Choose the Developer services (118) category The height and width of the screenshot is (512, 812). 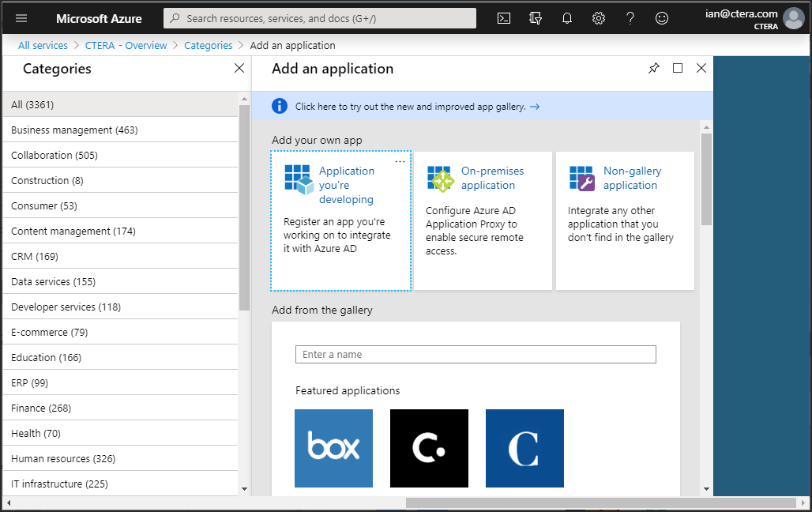coord(120,307)
